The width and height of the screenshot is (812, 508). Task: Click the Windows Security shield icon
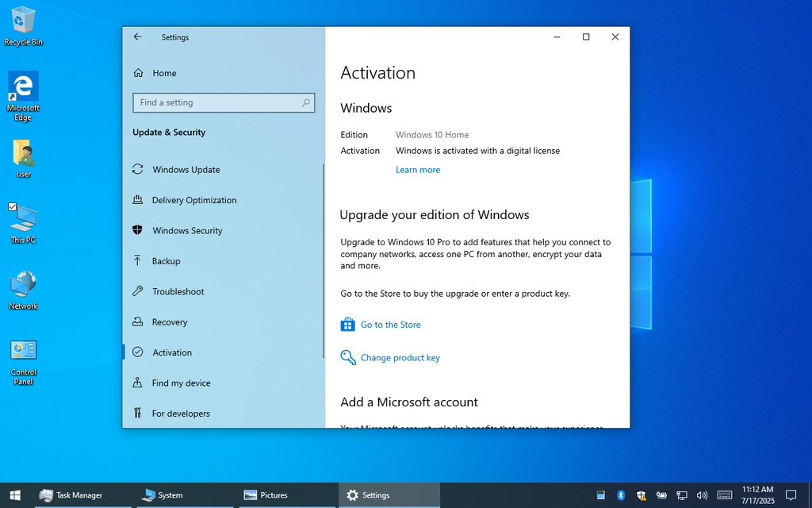click(x=137, y=230)
